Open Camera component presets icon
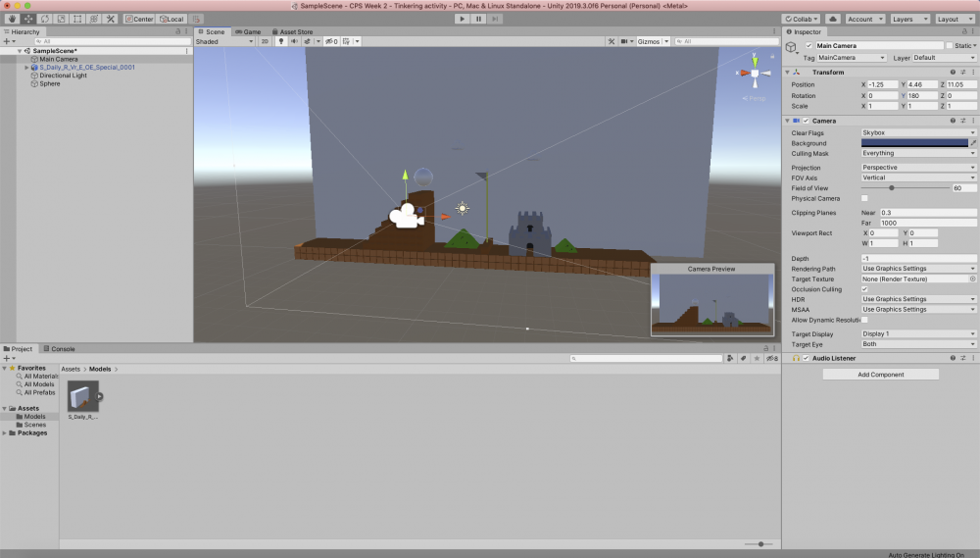This screenshot has width=980, height=558. 963,121
